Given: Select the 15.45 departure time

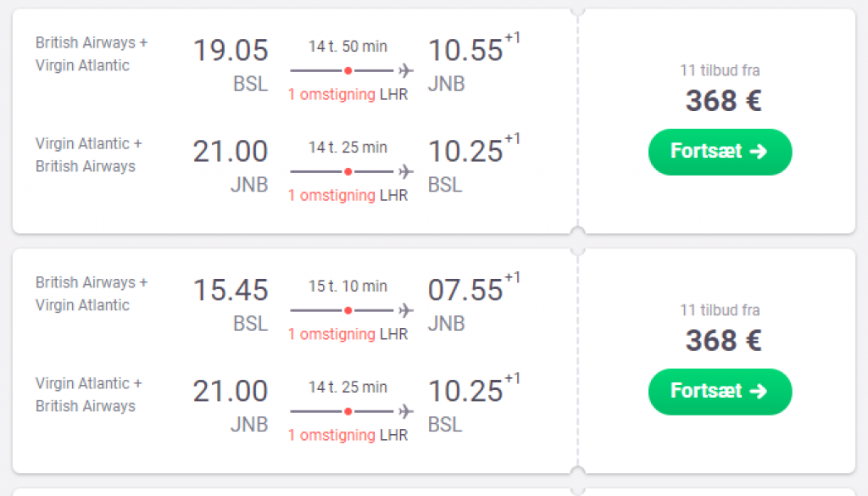Looking at the screenshot, I should coord(230,291).
